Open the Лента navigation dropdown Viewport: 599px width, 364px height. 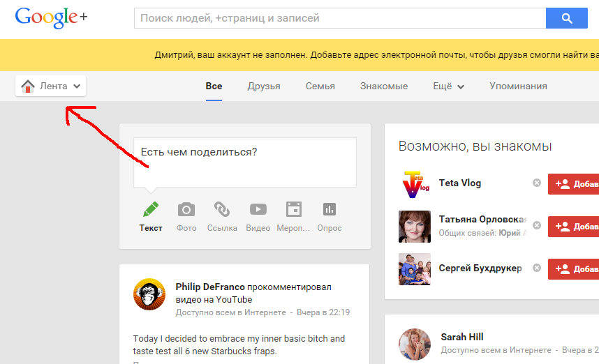[x=50, y=86]
